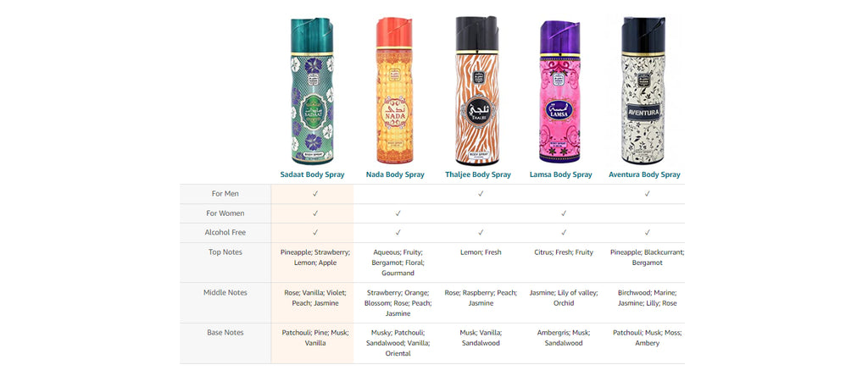This screenshot has height=376, width=868.
Task: Select the Base Notes row label
Action: tap(225, 333)
